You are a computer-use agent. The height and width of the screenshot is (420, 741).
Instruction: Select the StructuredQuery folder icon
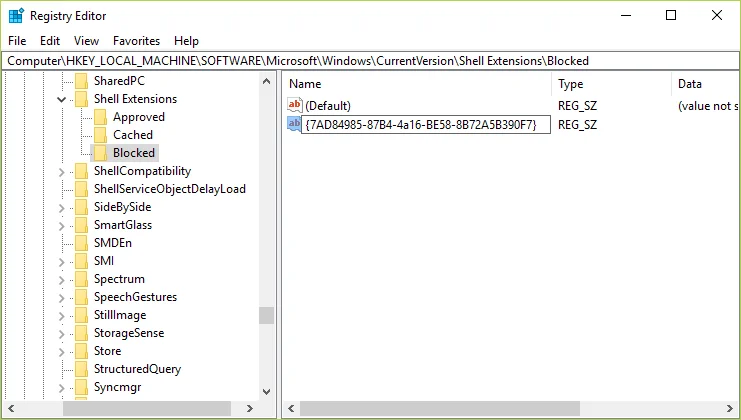point(81,369)
